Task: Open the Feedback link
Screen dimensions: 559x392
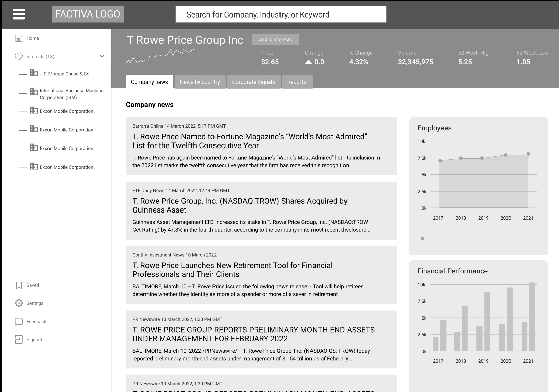Action: point(36,322)
